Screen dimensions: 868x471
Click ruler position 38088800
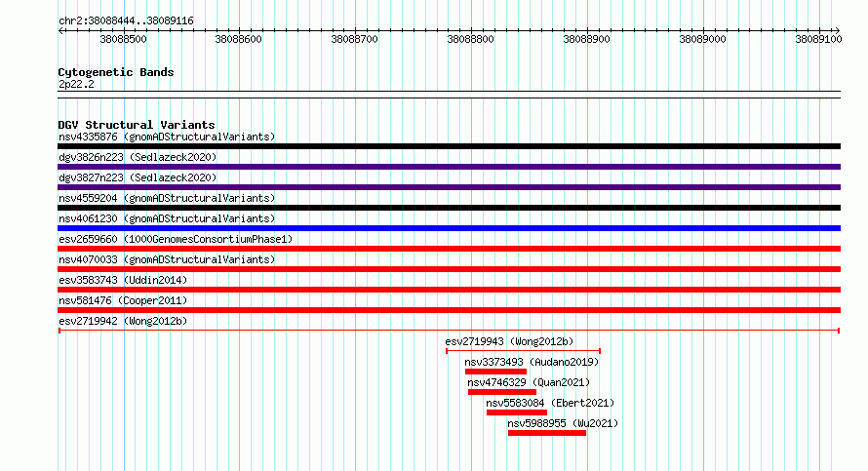point(470,39)
